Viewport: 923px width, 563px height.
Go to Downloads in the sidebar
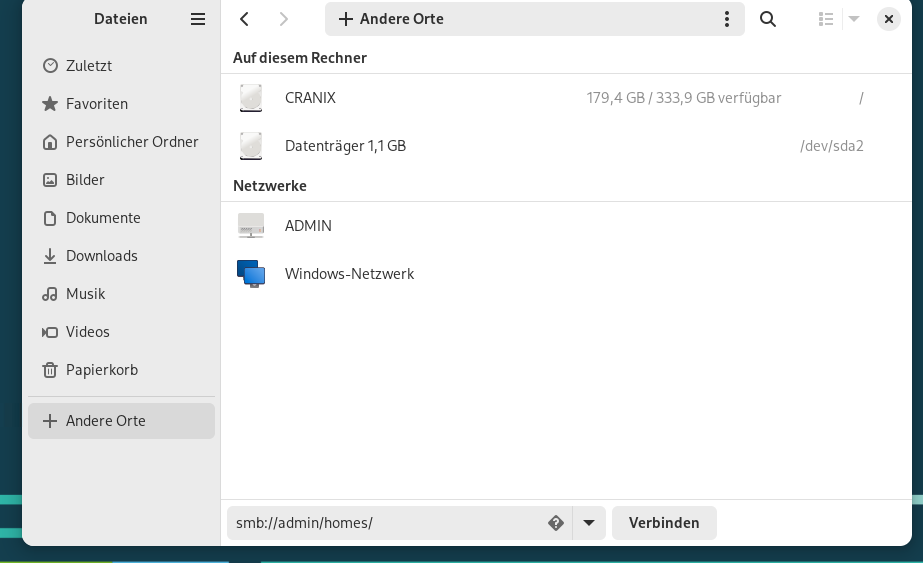coord(101,256)
